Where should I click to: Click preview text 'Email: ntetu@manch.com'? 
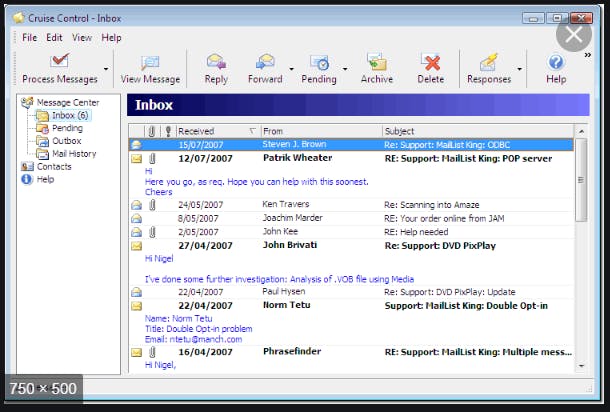point(193,339)
